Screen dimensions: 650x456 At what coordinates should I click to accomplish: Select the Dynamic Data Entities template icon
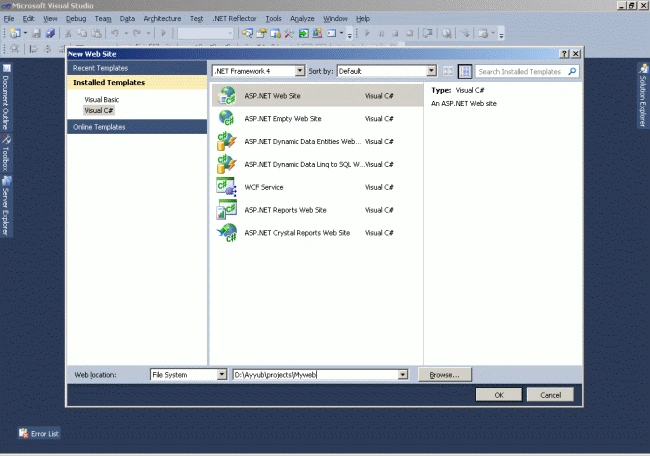[227, 141]
